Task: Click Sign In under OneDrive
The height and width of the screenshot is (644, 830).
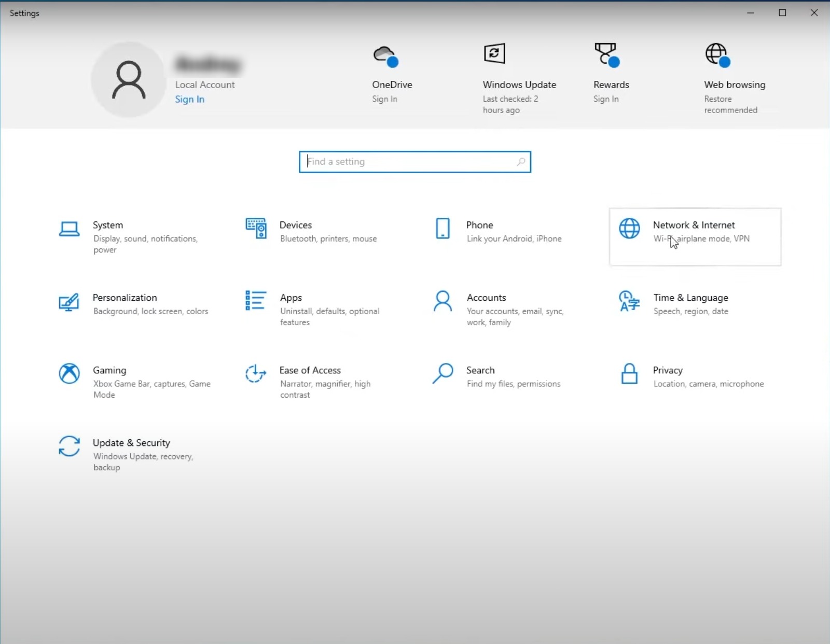Action: coord(384,99)
